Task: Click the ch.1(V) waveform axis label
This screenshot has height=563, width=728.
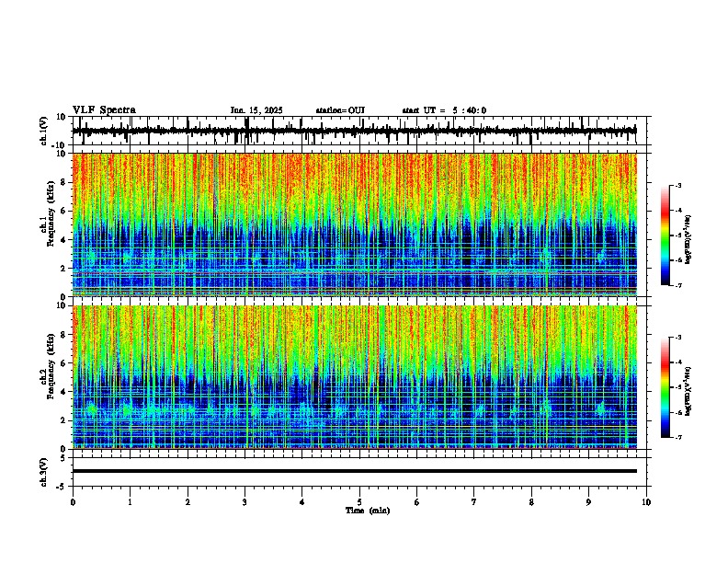Action: click(44, 131)
